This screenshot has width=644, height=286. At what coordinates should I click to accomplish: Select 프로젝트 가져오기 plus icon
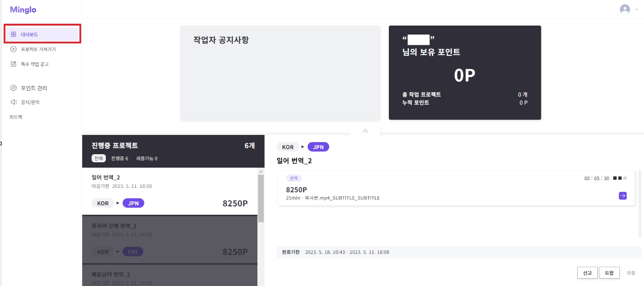click(13, 49)
